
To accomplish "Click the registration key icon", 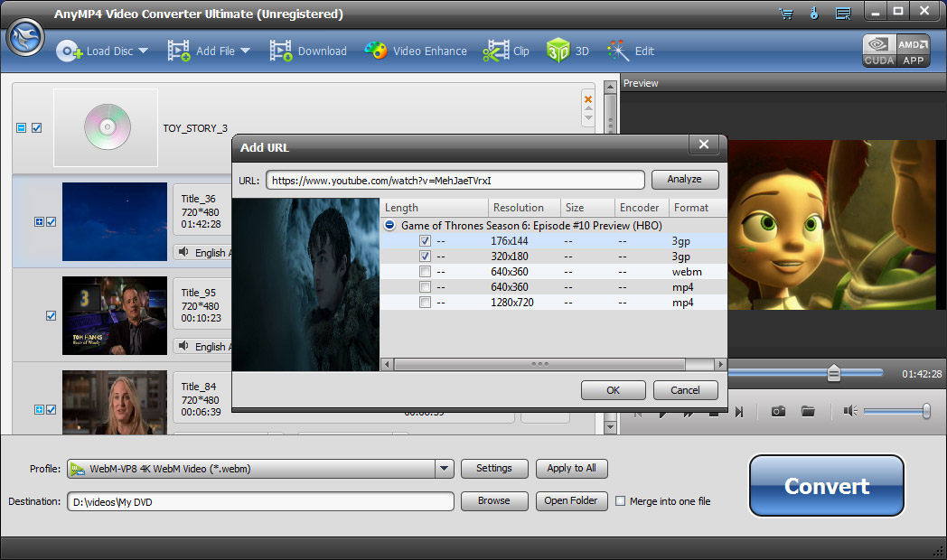I will 814,14.
